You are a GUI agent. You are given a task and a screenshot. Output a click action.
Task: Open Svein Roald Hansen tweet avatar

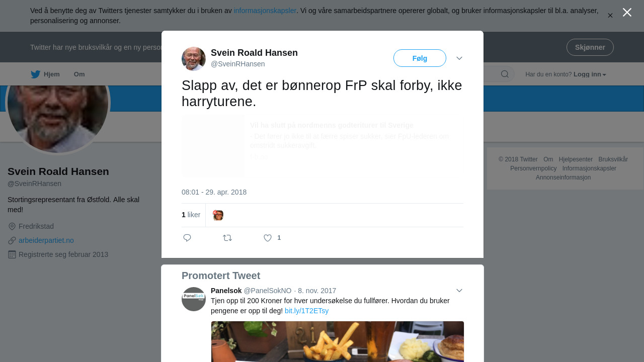tap(194, 59)
